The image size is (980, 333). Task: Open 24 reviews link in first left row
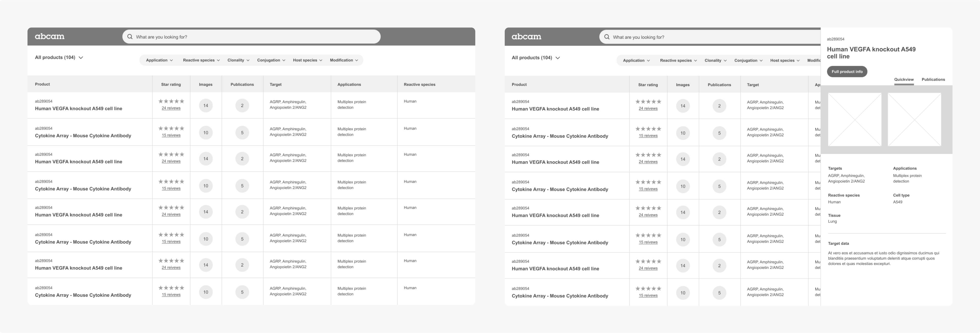[171, 108]
